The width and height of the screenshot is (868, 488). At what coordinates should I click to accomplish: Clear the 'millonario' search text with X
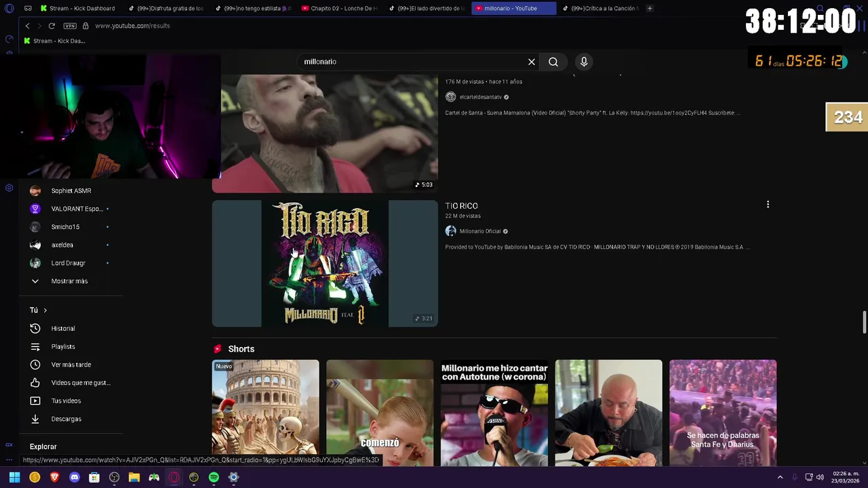[532, 62]
